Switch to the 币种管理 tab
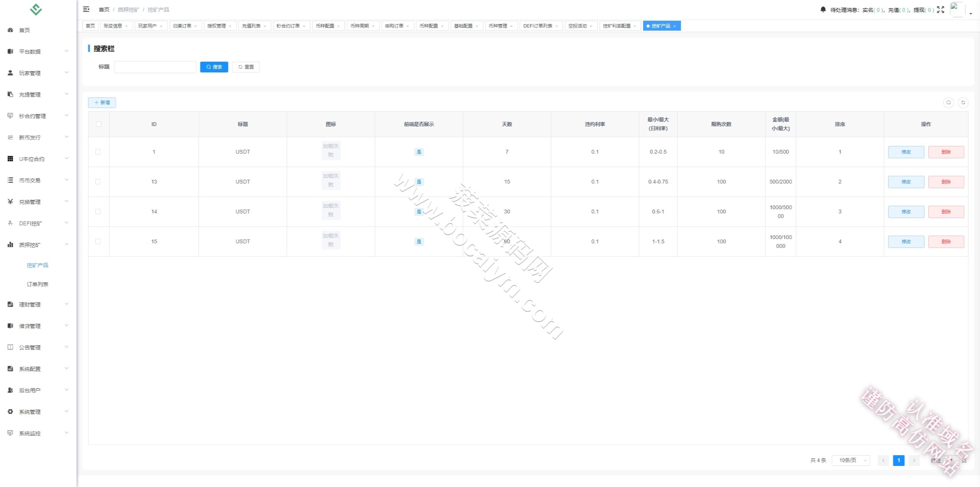Image resolution: width=980 pixels, height=487 pixels. point(501,26)
